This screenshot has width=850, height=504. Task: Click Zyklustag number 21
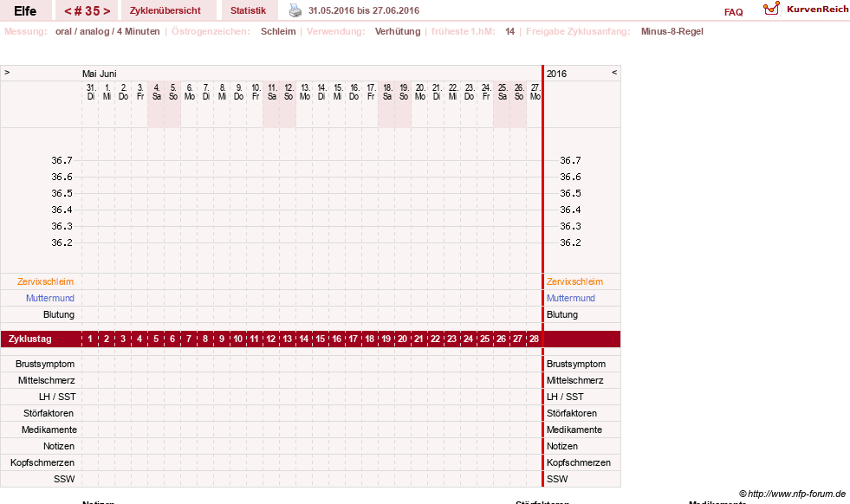(x=419, y=339)
